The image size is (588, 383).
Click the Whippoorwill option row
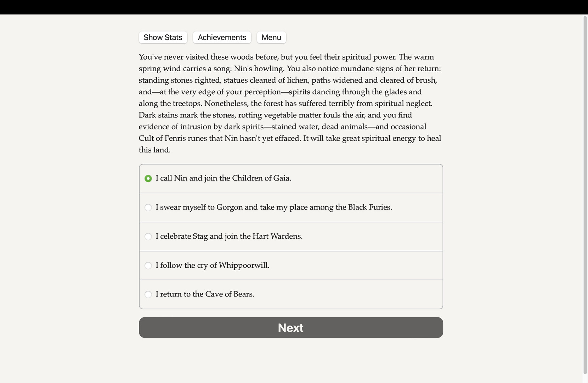coord(290,265)
